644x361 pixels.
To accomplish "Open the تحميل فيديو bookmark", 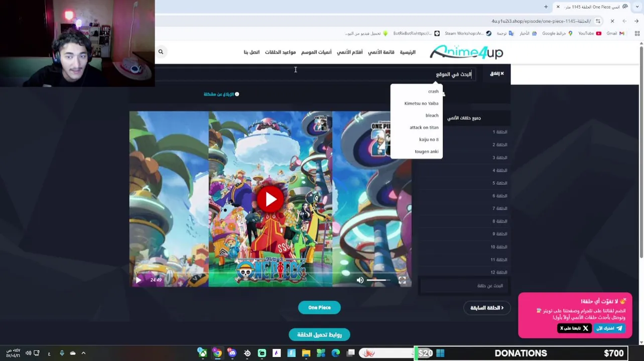I will coord(366,34).
